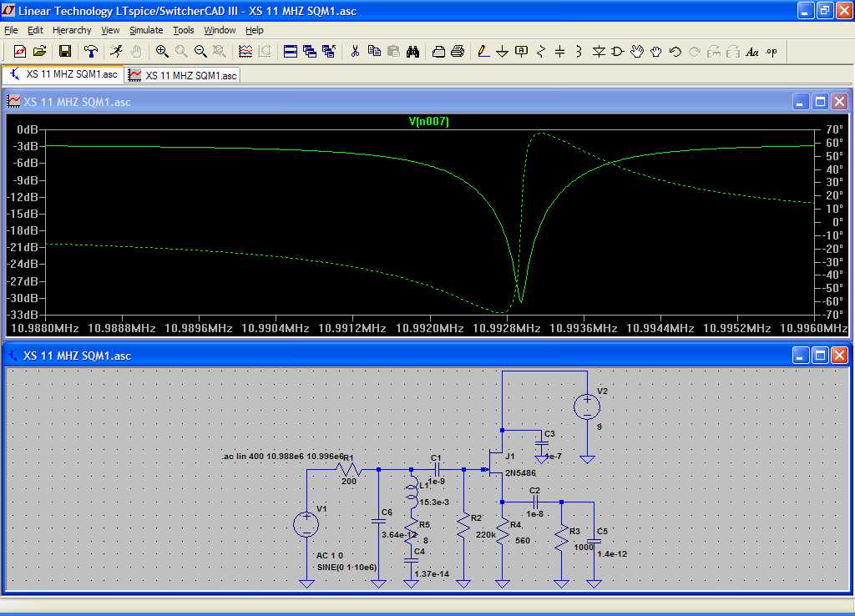Click the Zoom In magnifier icon
855x616 pixels.
coord(162,52)
